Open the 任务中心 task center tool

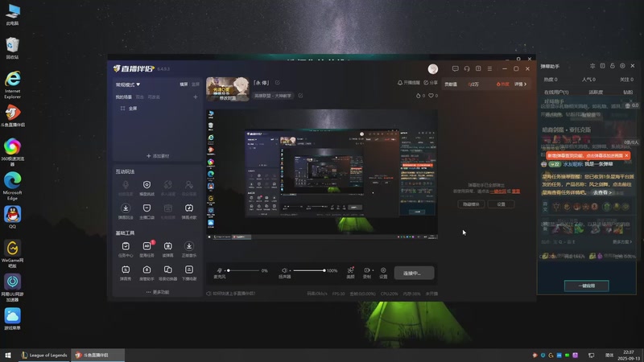(126, 249)
